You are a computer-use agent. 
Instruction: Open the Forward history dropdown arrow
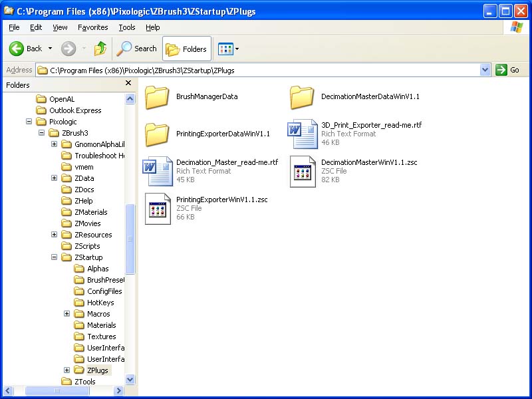[84, 49]
